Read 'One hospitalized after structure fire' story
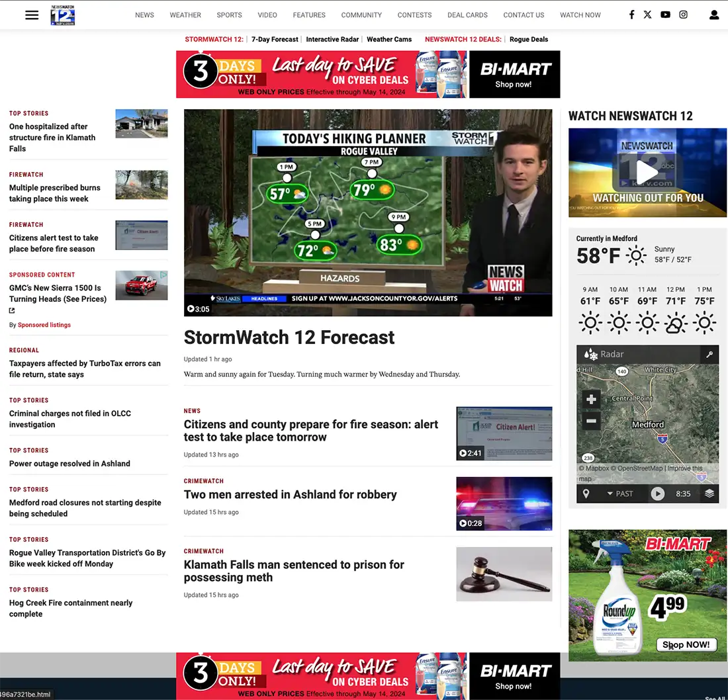728x700 pixels. coord(52,138)
